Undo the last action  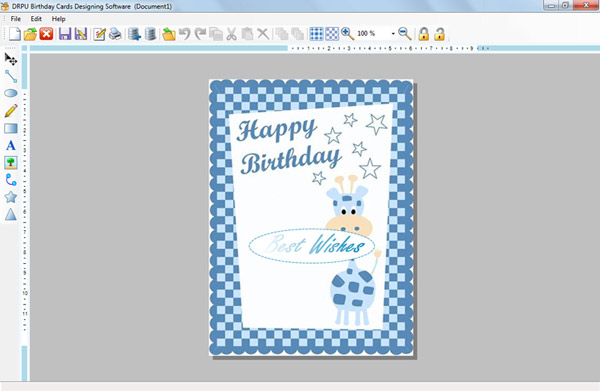point(184,34)
